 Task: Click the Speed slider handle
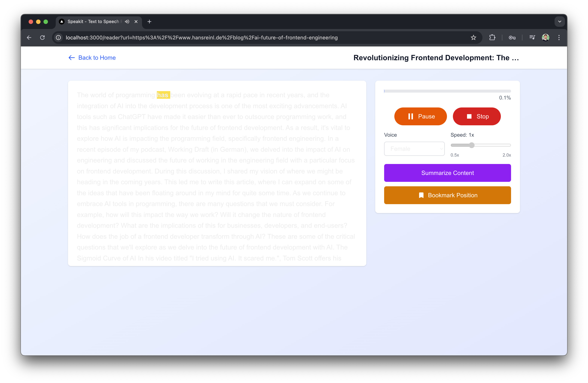tap(472, 145)
